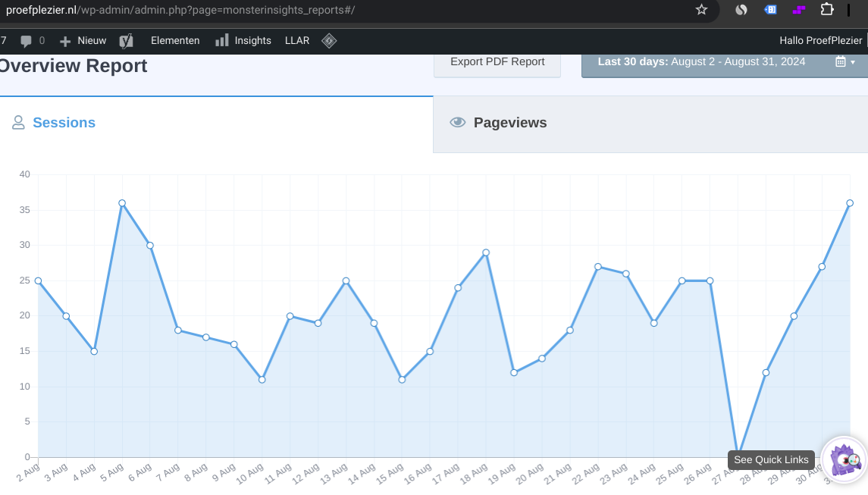Click the 5 Aug data point at 36
The width and height of the screenshot is (868, 495).
(x=122, y=203)
